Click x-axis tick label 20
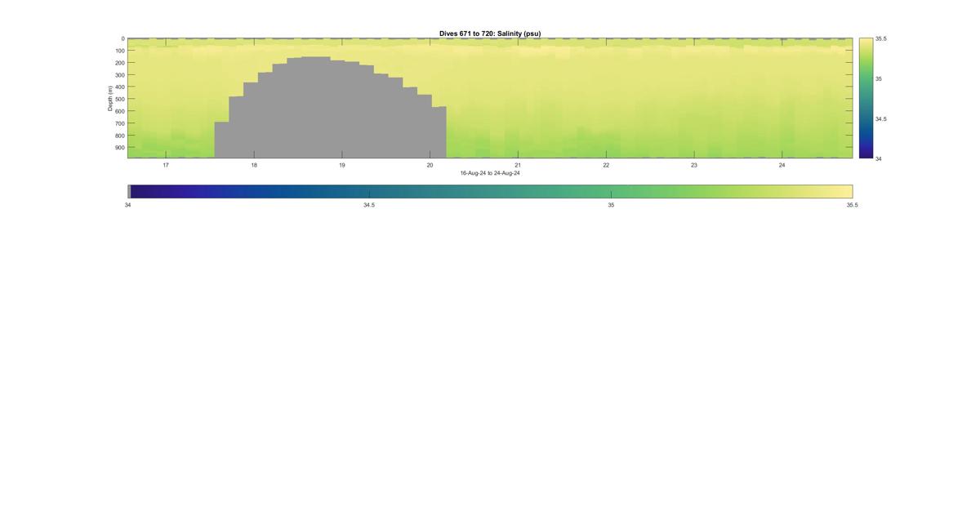 [430, 165]
